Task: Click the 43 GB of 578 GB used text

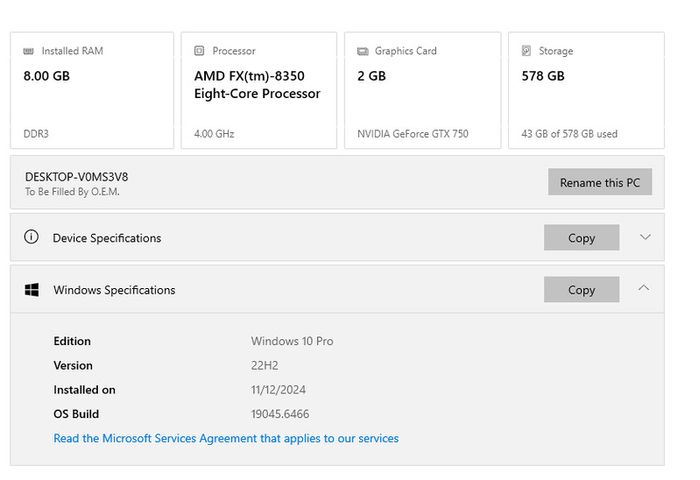Action: pyautogui.click(x=569, y=134)
